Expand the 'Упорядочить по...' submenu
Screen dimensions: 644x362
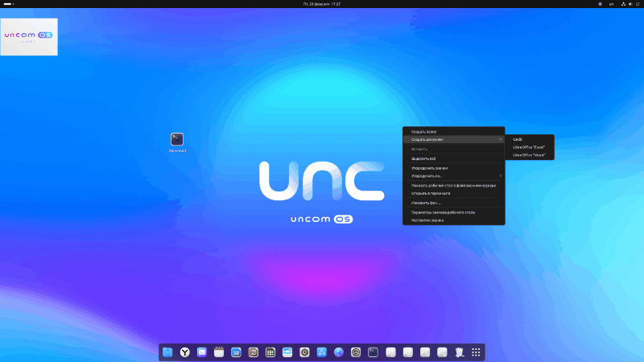click(453, 176)
